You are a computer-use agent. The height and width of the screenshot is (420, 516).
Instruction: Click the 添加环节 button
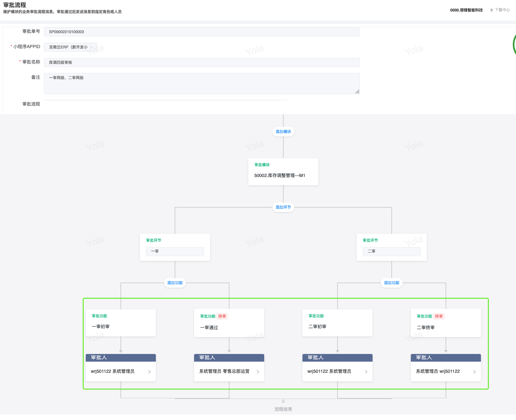coord(283,207)
